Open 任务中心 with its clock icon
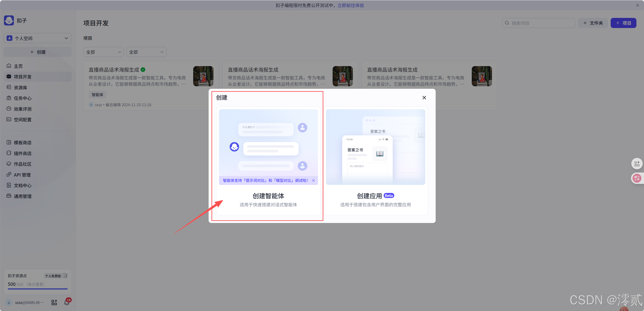Viewport: 644px width, 311px height. (9, 98)
